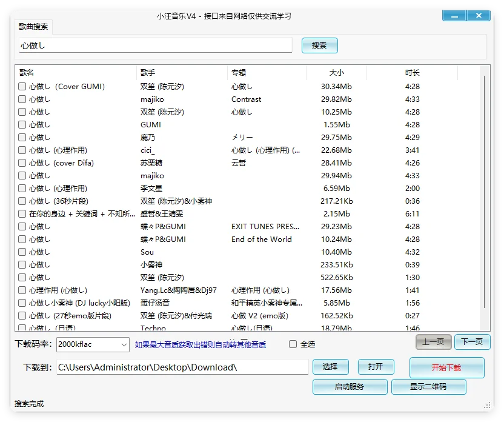Click the download path input field
Viewport: 504px width, 422px height.
pos(182,366)
